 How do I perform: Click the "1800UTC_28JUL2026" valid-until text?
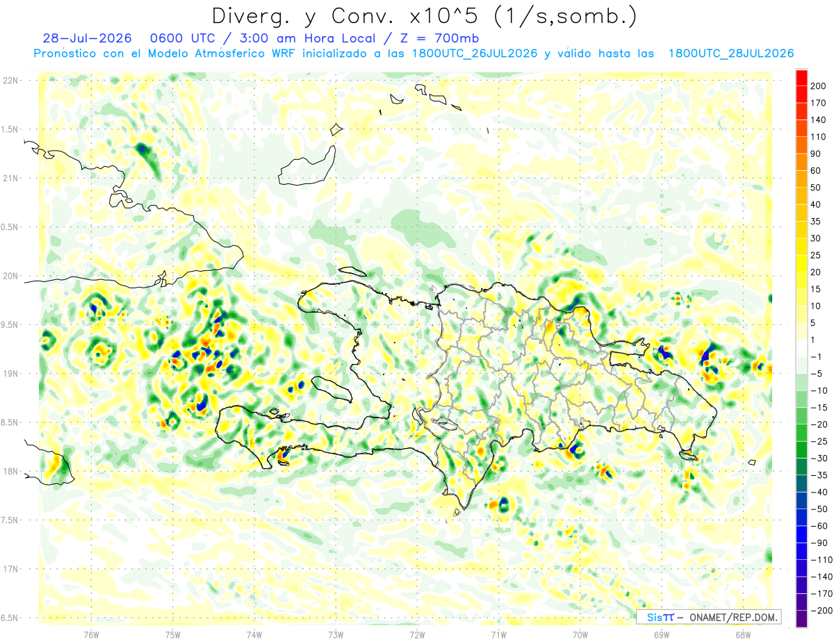[730, 53]
